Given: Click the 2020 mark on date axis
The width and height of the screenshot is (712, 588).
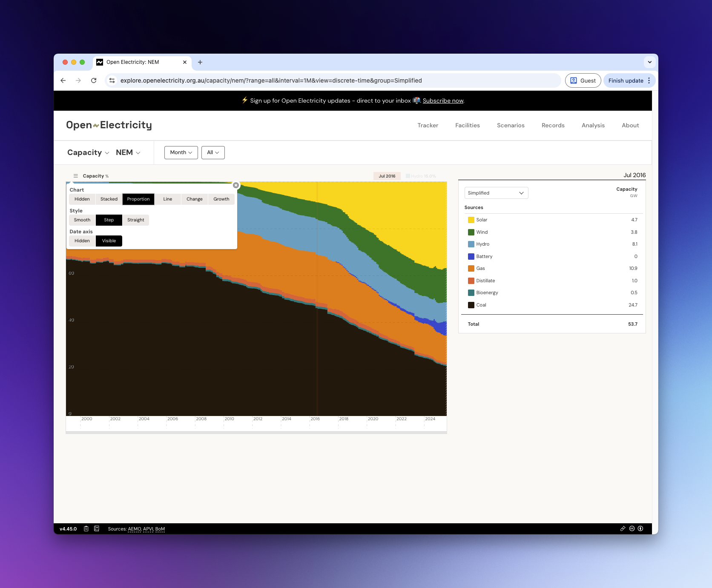Looking at the screenshot, I should [373, 419].
